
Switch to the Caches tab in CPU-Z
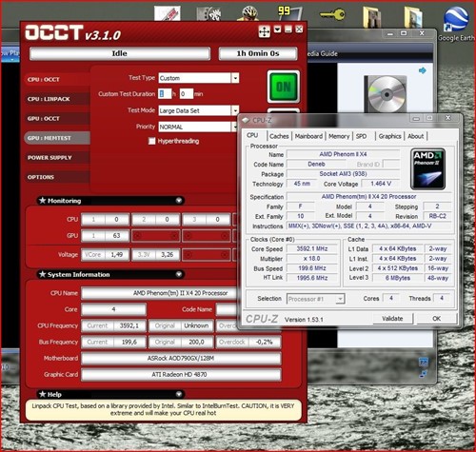click(279, 136)
